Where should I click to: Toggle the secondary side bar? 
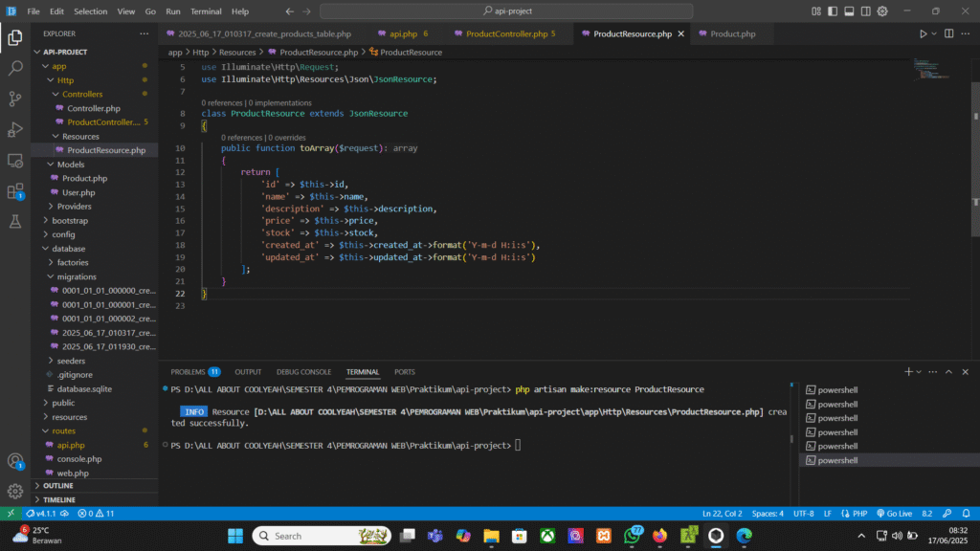[x=864, y=11]
